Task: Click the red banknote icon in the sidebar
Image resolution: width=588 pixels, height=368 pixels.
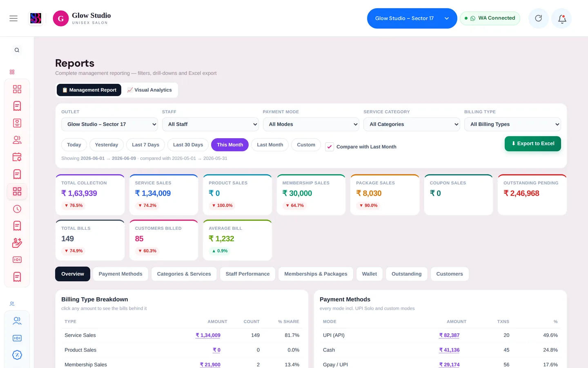Action: coord(17,260)
